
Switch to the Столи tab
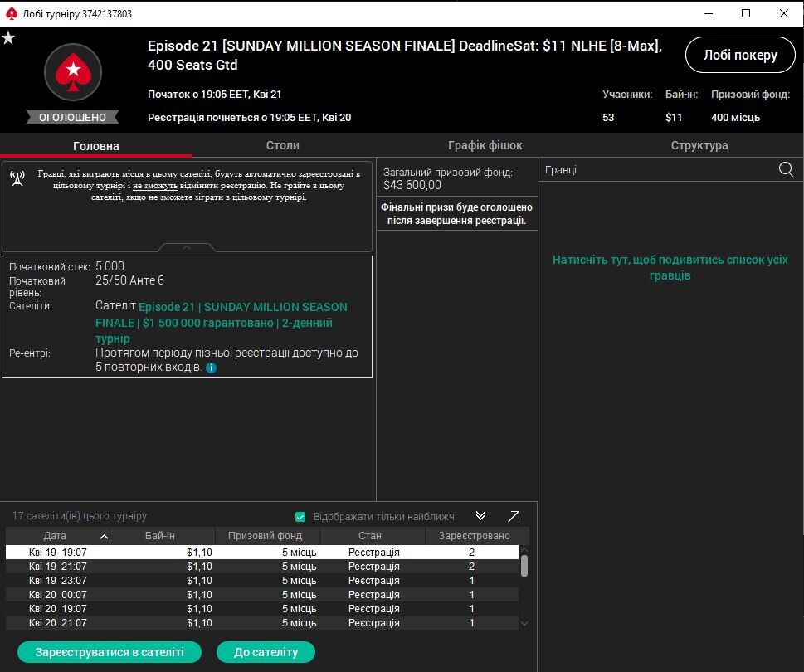coord(283,145)
